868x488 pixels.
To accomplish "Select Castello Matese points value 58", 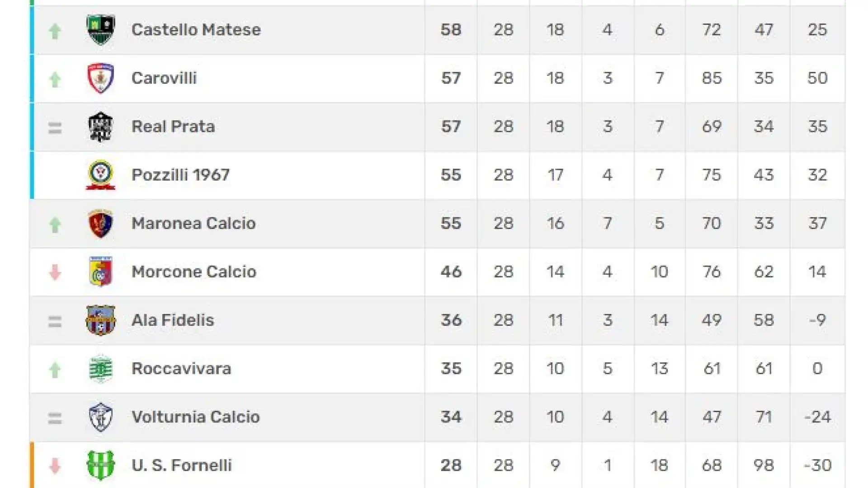I will (x=451, y=30).
